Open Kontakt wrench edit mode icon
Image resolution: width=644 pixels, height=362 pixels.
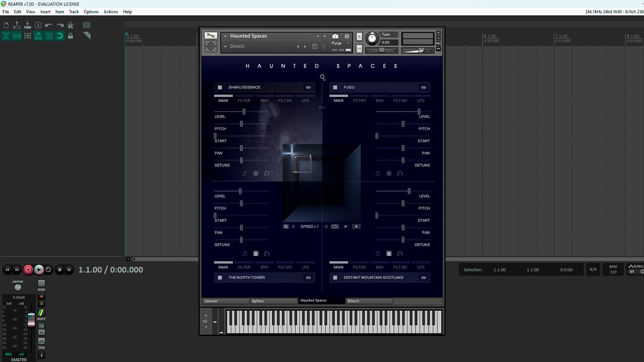click(211, 35)
